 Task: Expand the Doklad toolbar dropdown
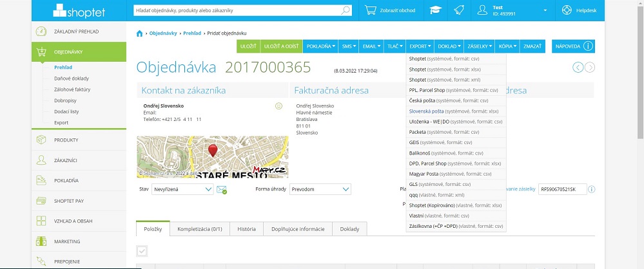(x=449, y=46)
